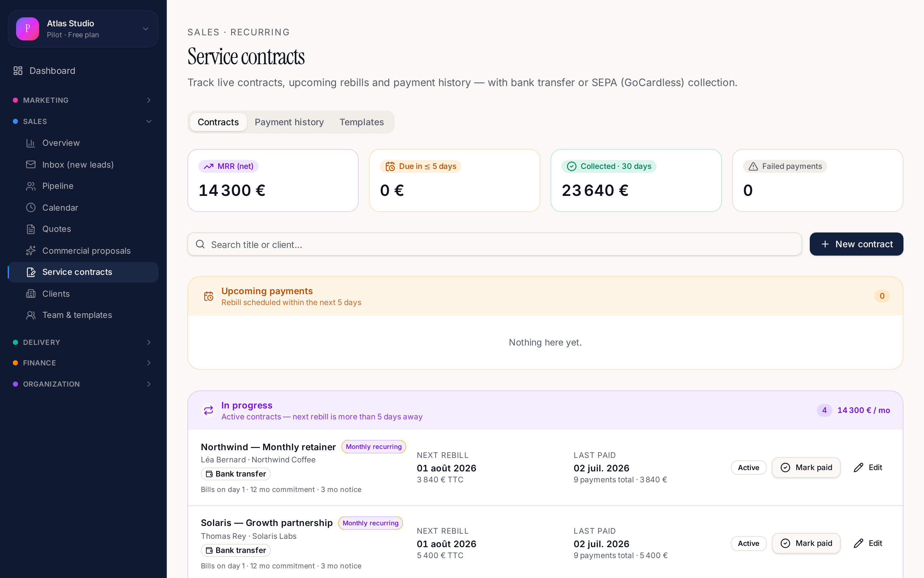Click the Inbox envelope icon
Image resolution: width=924 pixels, height=578 pixels.
[30, 164]
